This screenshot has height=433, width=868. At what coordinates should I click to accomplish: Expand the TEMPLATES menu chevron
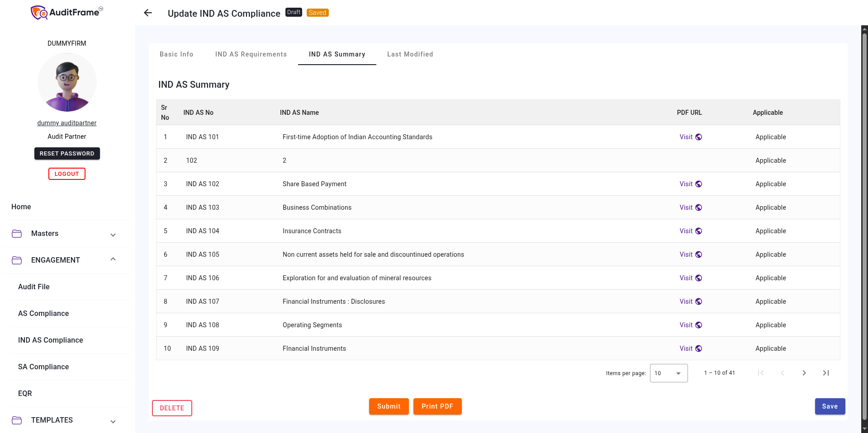click(113, 421)
